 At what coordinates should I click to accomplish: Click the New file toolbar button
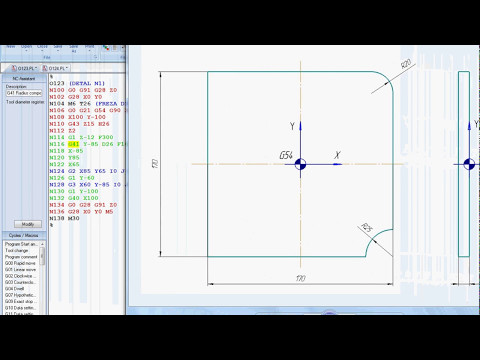pos(11,48)
